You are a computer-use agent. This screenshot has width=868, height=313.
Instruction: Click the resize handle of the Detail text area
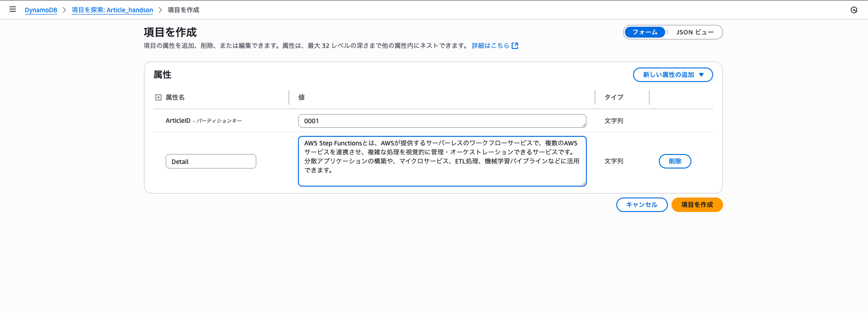click(x=584, y=183)
